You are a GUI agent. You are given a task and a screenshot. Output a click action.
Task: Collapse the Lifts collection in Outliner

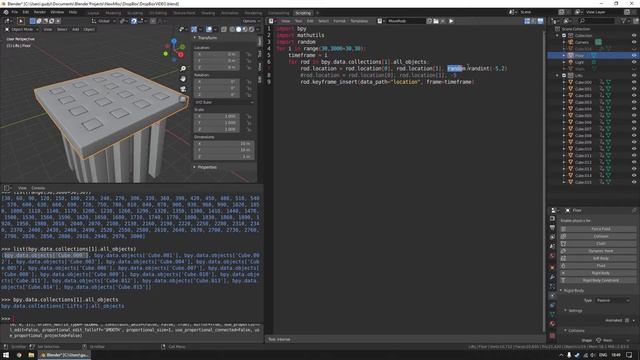[x=558, y=76]
